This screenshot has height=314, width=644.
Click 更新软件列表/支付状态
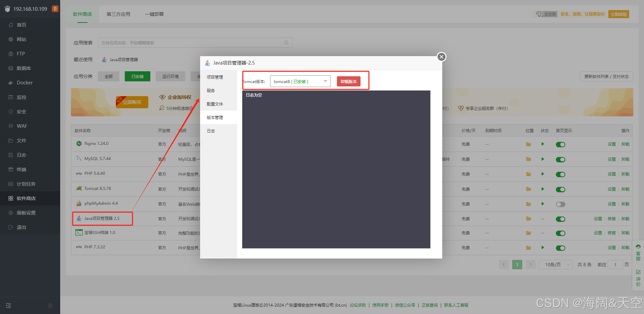pyautogui.click(x=606, y=76)
